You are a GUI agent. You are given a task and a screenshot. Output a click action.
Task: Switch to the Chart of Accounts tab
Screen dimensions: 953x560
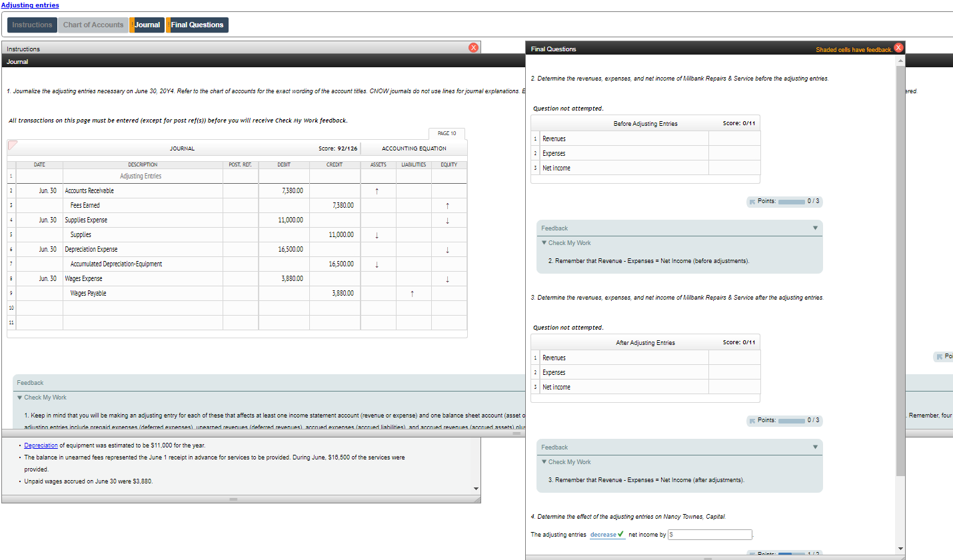point(93,25)
